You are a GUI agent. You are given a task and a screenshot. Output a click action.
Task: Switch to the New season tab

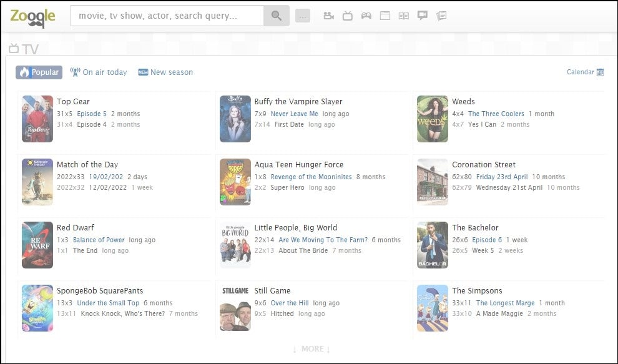(165, 72)
